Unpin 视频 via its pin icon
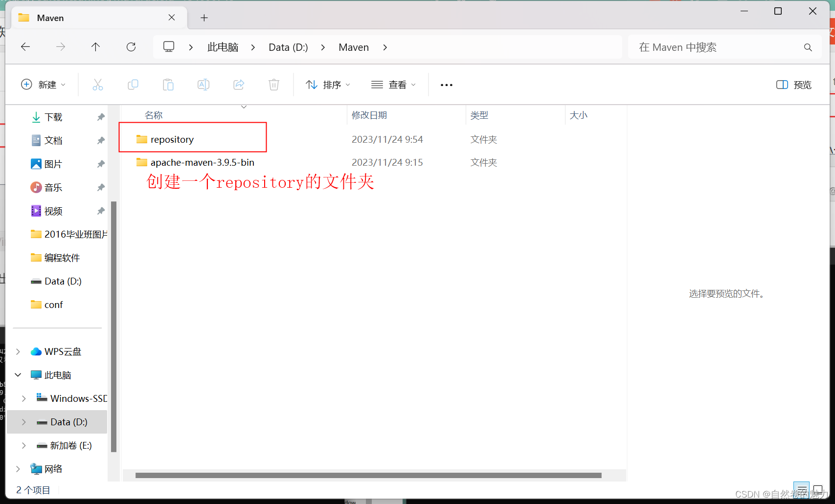835x504 pixels. (101, 211)
